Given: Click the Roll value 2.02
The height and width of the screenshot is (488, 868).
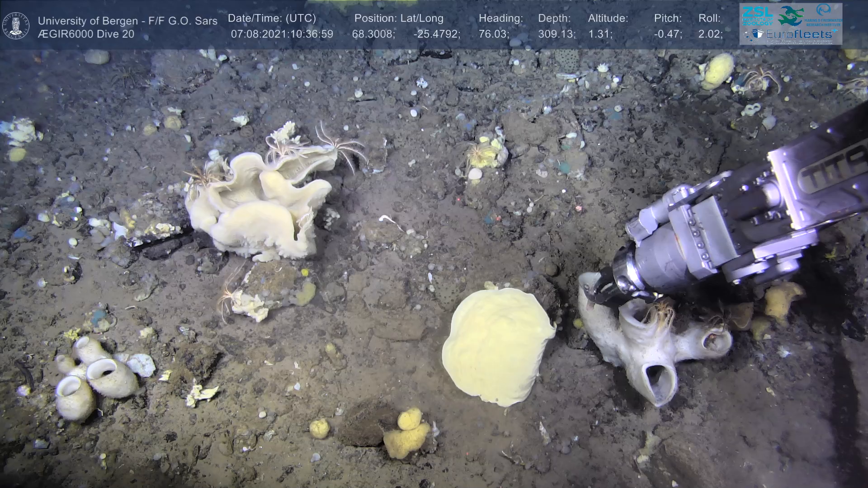Looking at the screenshot, I should point(710,34).
